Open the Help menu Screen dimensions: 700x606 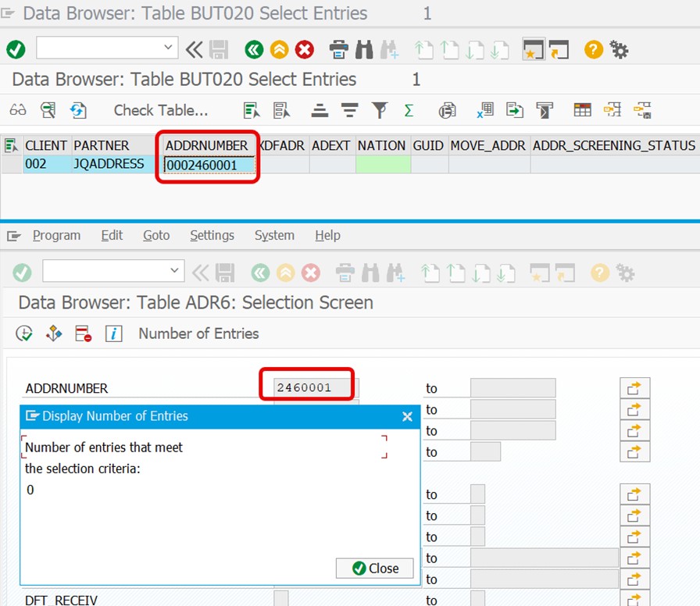click(327, 235)
